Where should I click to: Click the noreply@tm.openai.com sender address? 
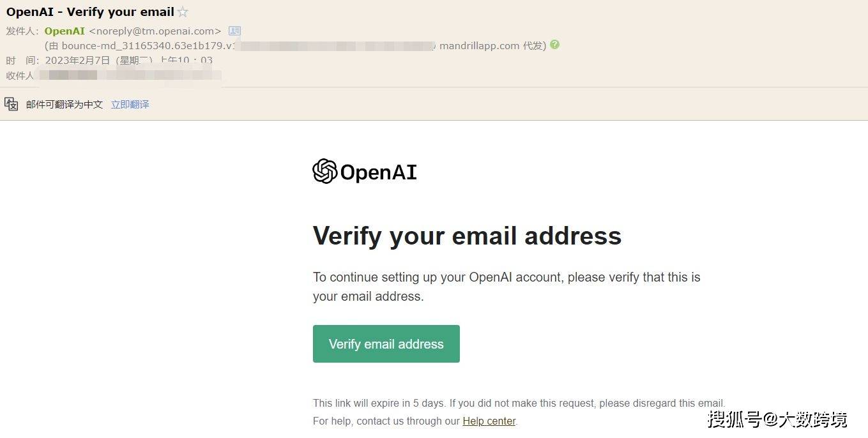(155, 31)
